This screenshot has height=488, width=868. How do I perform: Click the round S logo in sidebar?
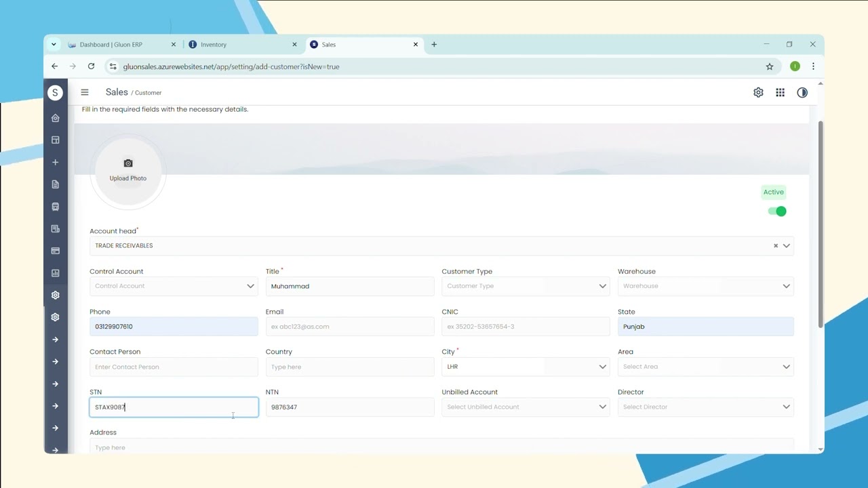pyautogui.click(x=56, y=93)
